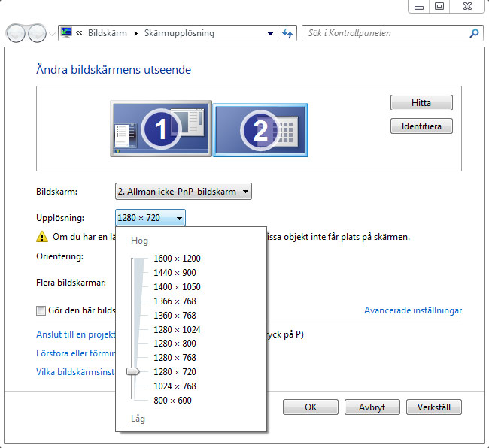This screenshot has width=489, height=448.
Task: Toggle the 'Gör den här bildskärmen' checkbox
Action: click(x=41, y=310)
